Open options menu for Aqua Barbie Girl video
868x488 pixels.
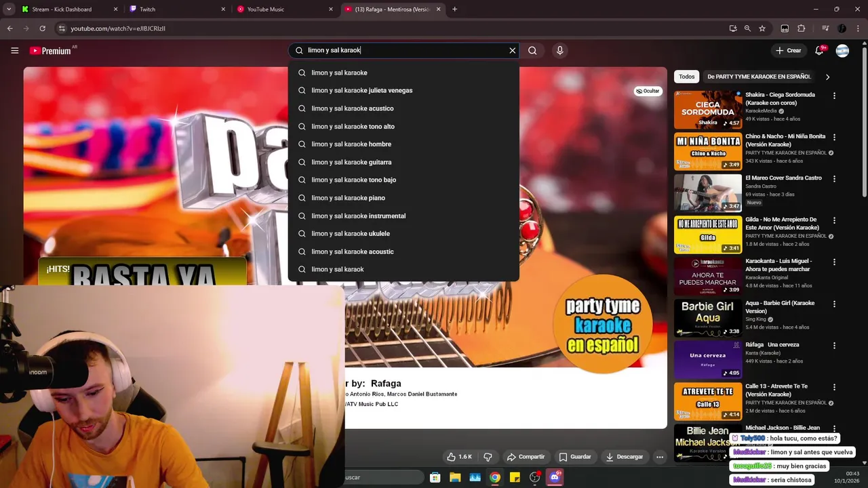point(834,304)
